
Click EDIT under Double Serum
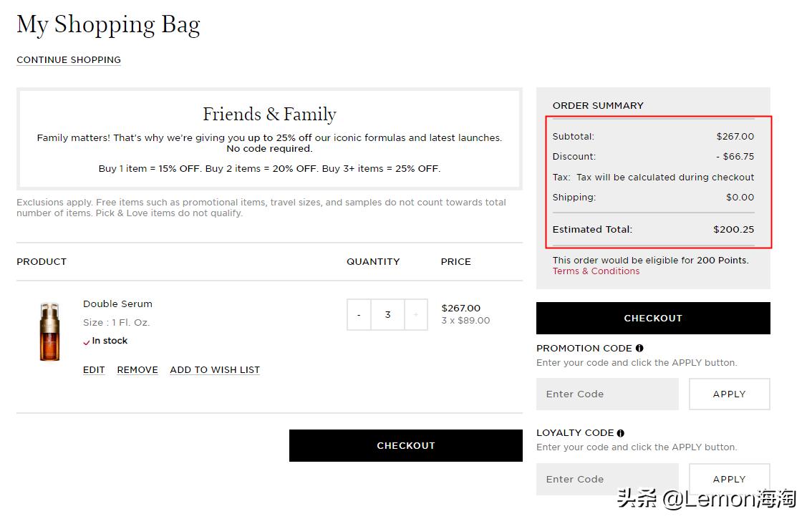pos(93,369)
